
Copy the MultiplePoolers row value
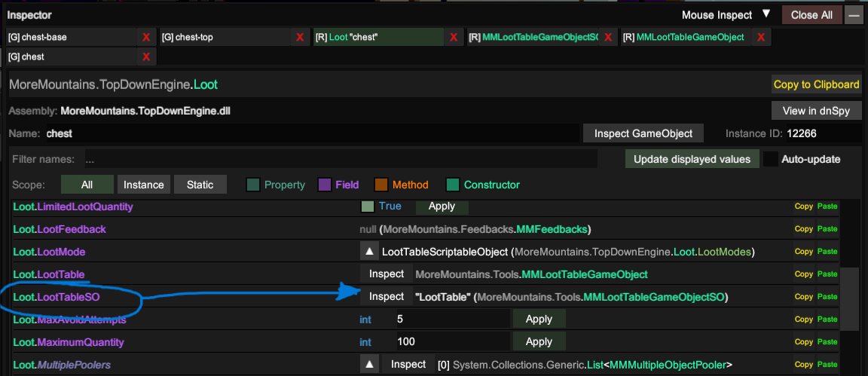(x=804, y=365)
